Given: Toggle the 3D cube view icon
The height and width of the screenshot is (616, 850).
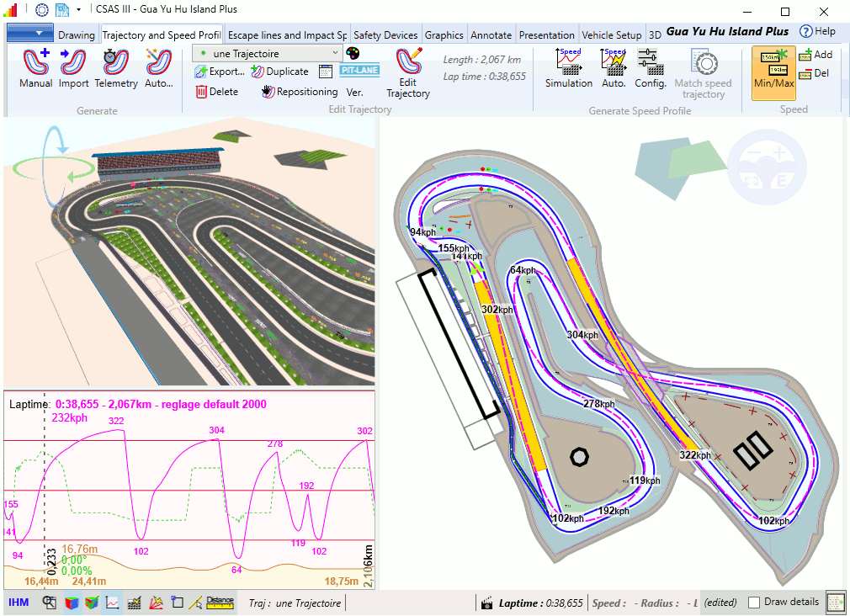Looking at the screenshot, I should click(x=71, y=603).
